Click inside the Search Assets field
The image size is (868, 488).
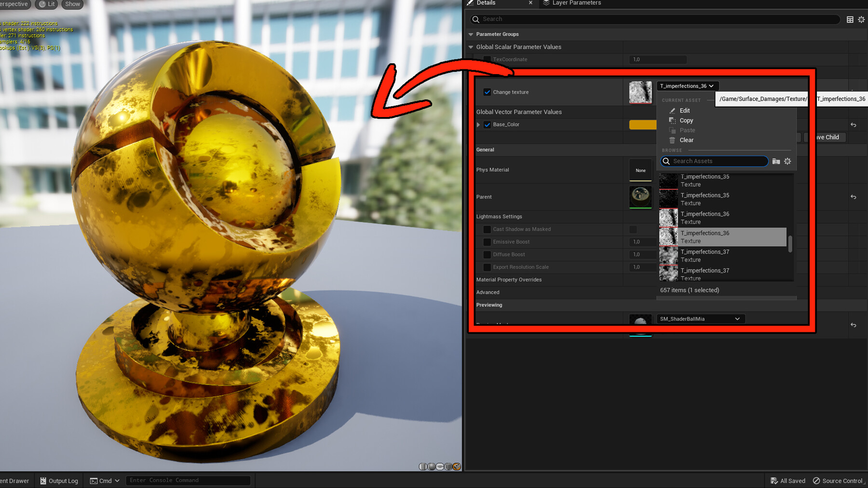coord(714,161)
